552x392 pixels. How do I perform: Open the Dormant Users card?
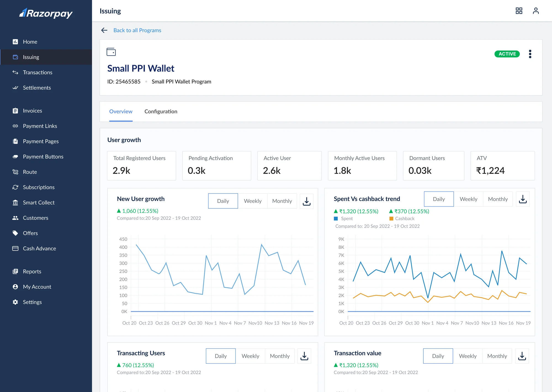[434, 166]
